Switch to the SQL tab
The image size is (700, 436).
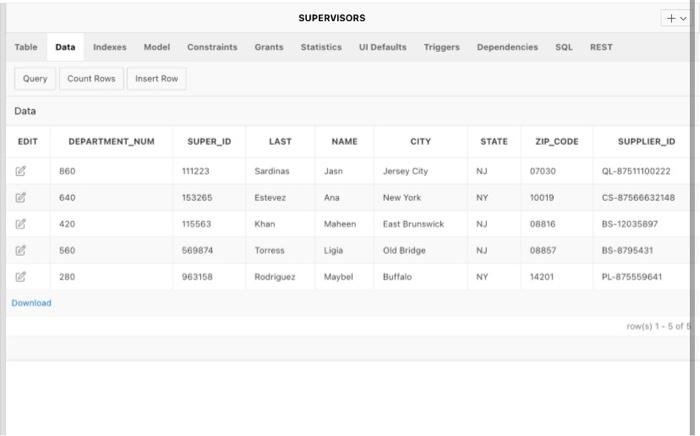564,47
